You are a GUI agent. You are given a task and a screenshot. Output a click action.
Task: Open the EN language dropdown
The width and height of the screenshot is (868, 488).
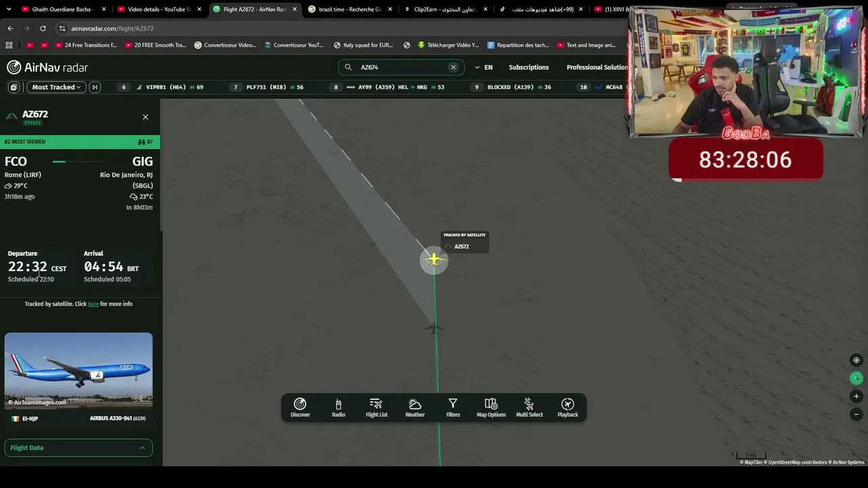coord(484,67)
